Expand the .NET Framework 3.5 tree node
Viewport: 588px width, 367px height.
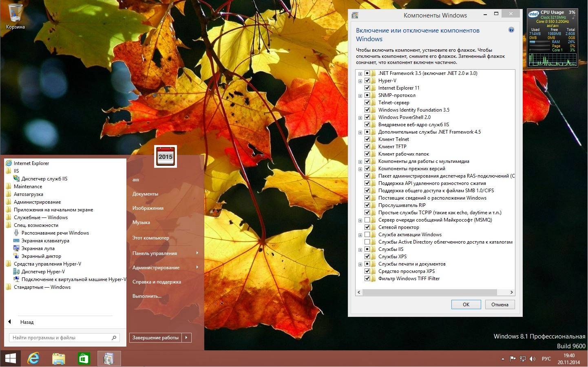pos(360,74)
